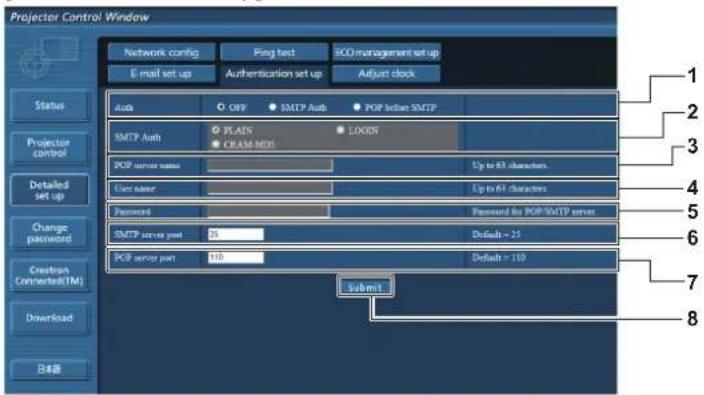Click the Status sidebar button

pyautogui.click(x=49, y=105)
